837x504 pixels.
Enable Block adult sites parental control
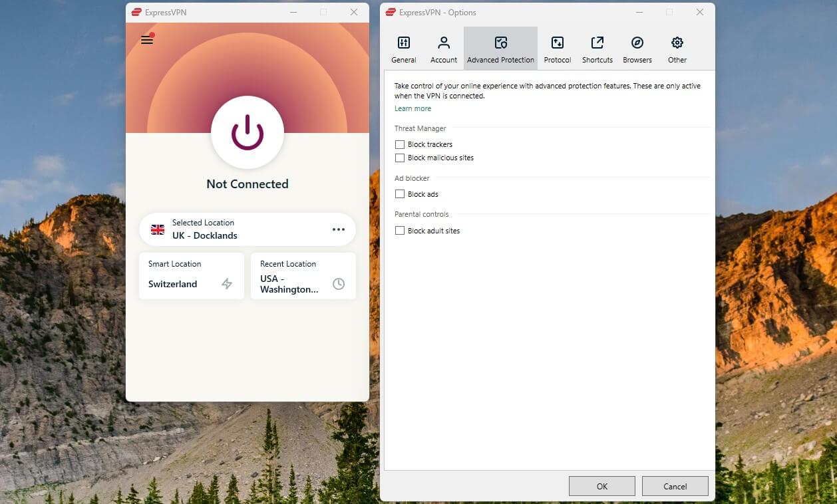click(x=399, y=230)
